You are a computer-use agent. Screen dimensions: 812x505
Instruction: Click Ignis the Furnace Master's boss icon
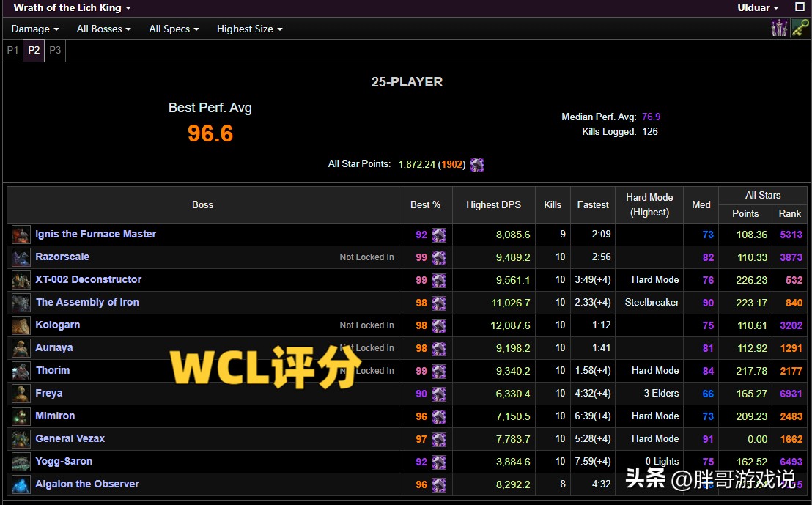click(20, 234)
